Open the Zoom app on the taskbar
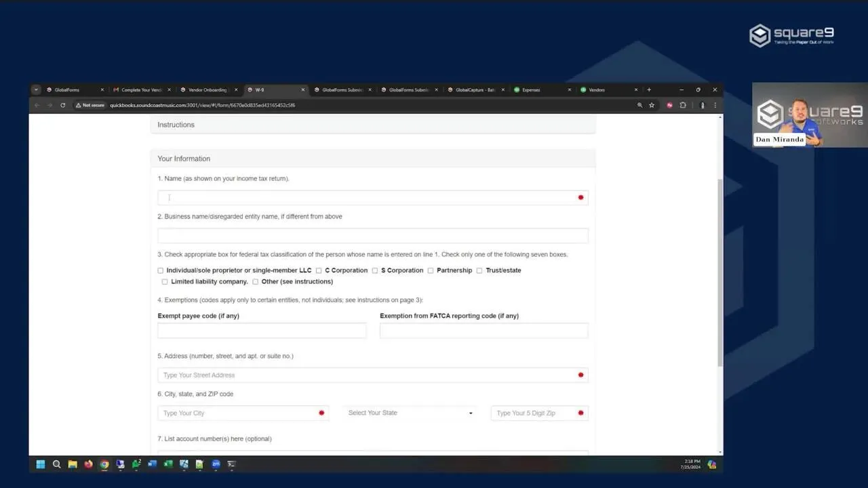Screen dimensions: 868x488 coord(216,464)
